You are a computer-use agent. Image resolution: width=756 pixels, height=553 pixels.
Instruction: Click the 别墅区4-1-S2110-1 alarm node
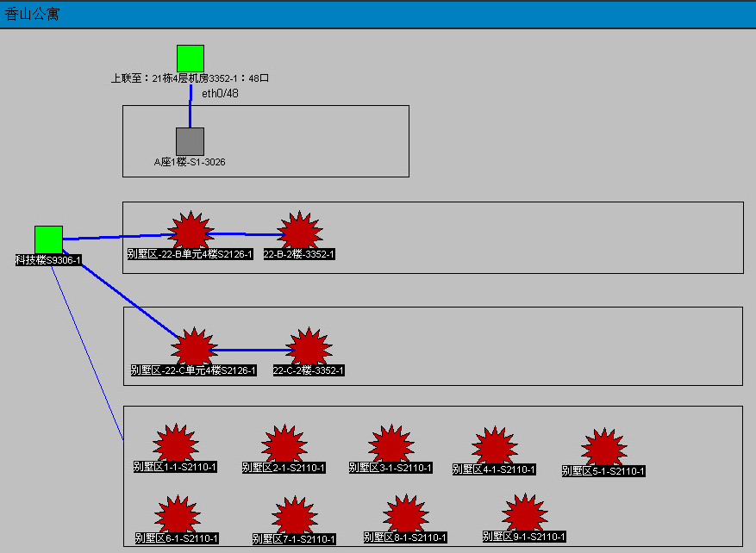[x=494, y=447]
